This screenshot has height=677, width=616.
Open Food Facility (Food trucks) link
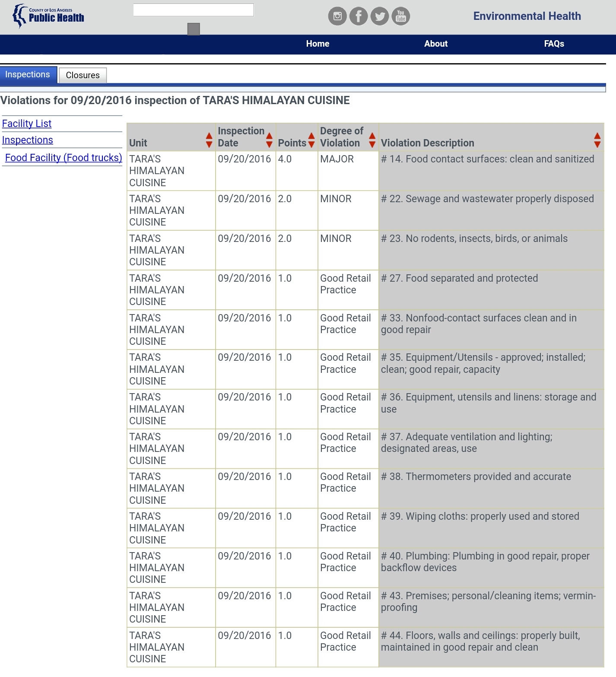[x=64, y=158]
